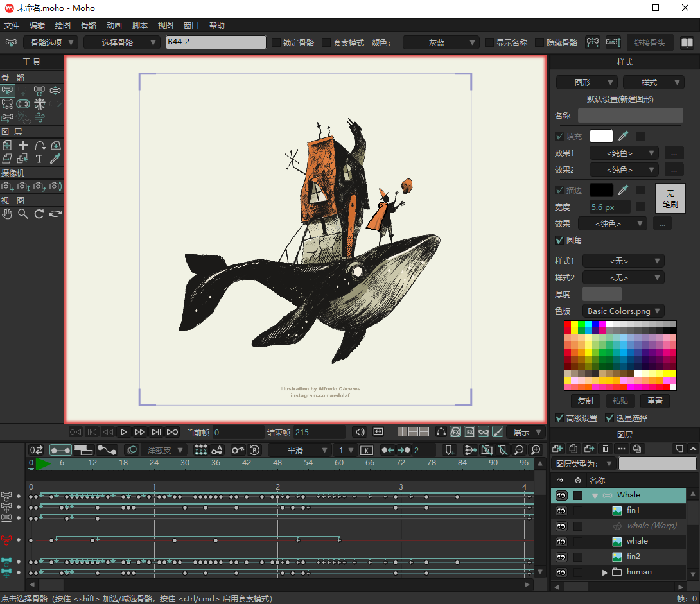Image resolution: width=700 pixels, height=604 pixels.
Task: Enable the 锁定骨骼 checkbox
Action: [276, 42]
